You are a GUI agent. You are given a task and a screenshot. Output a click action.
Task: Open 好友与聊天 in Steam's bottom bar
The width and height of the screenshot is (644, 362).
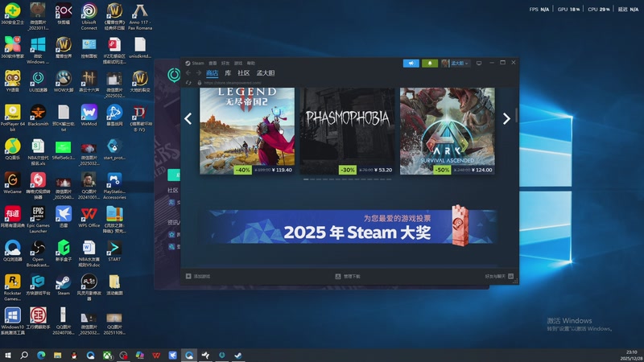(x=499, y=277)
